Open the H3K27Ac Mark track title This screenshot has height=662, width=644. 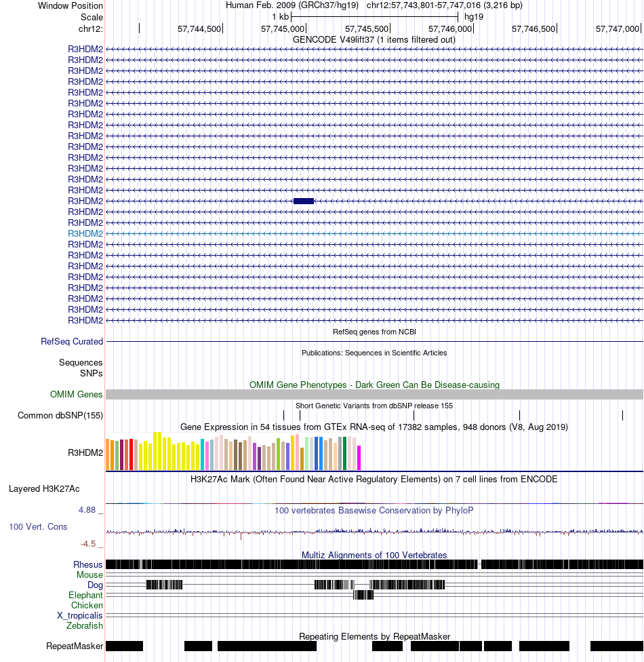(x=374, y=479)
